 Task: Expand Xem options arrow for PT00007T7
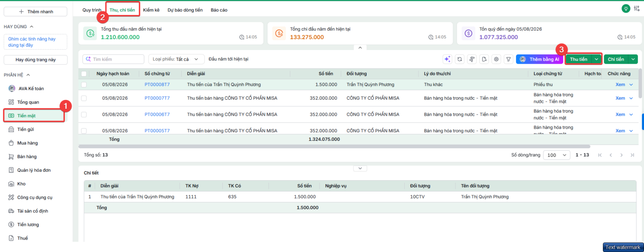[x=631, y=98]
